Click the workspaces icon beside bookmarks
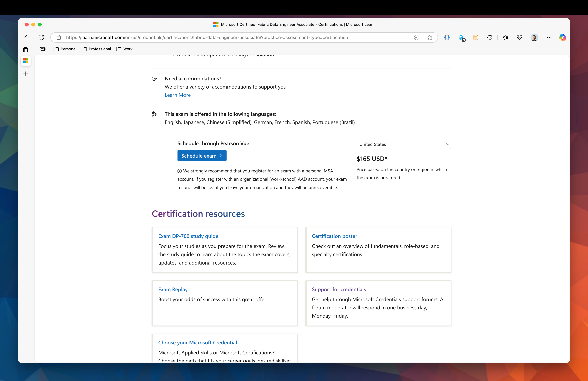The image size is (588, 381). click(x=43, y=49)
